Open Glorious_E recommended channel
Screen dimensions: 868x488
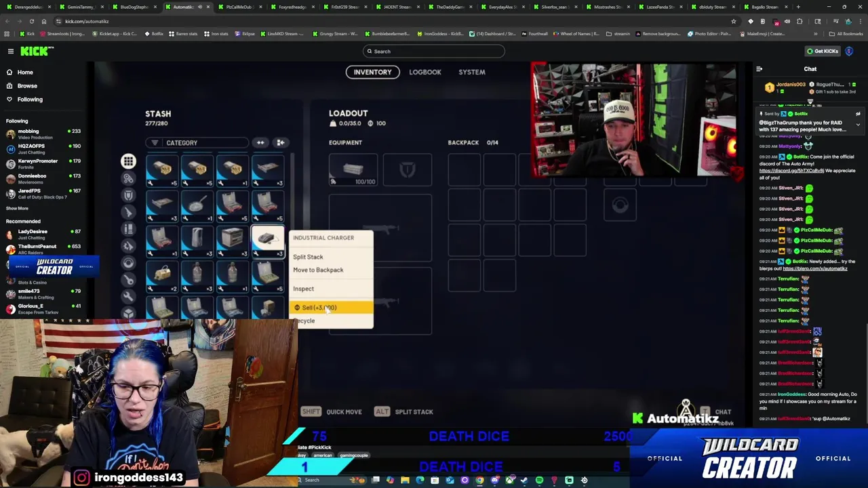42,308
